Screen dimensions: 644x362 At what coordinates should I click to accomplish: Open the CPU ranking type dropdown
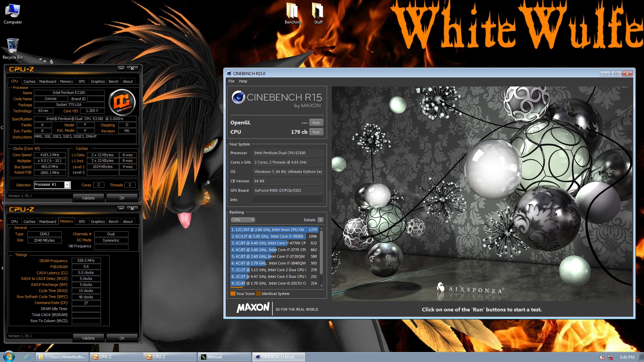tap(243, 220)
